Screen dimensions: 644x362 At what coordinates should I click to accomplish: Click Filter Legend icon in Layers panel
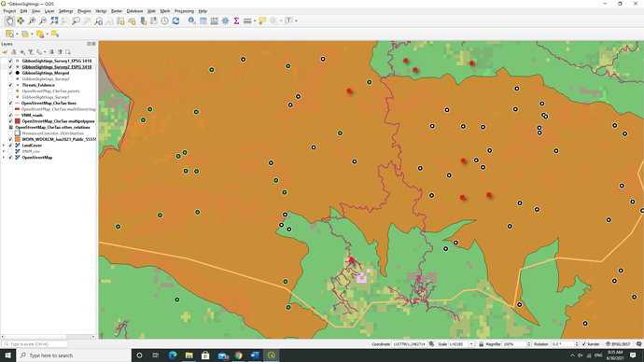click(x=31, y=52)
